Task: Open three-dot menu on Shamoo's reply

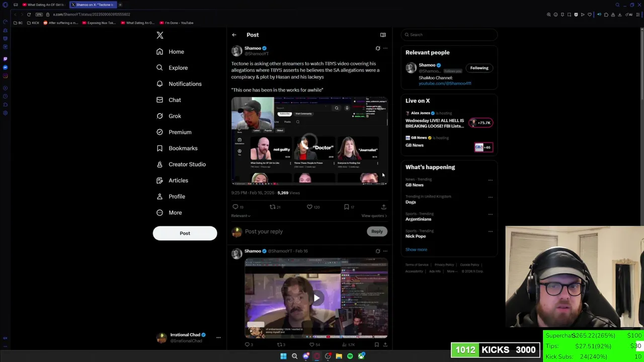Action: pyautogui.click(x=385, y=251)
